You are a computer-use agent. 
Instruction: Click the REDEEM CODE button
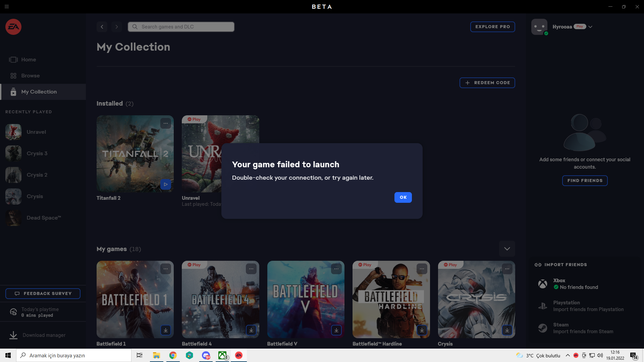(x=487, y=83)
